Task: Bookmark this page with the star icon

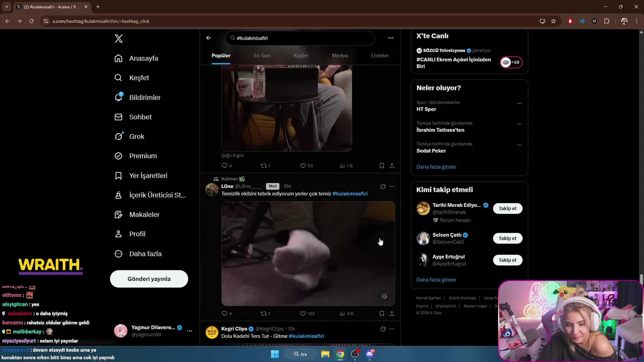Action: click(553, 21)
